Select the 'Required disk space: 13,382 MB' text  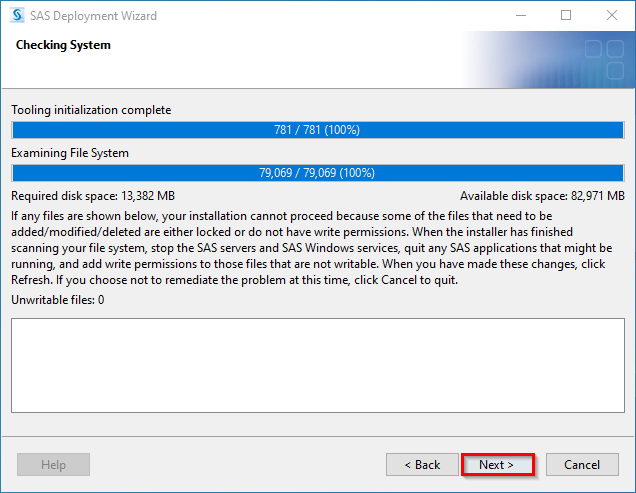coord(93,196)
